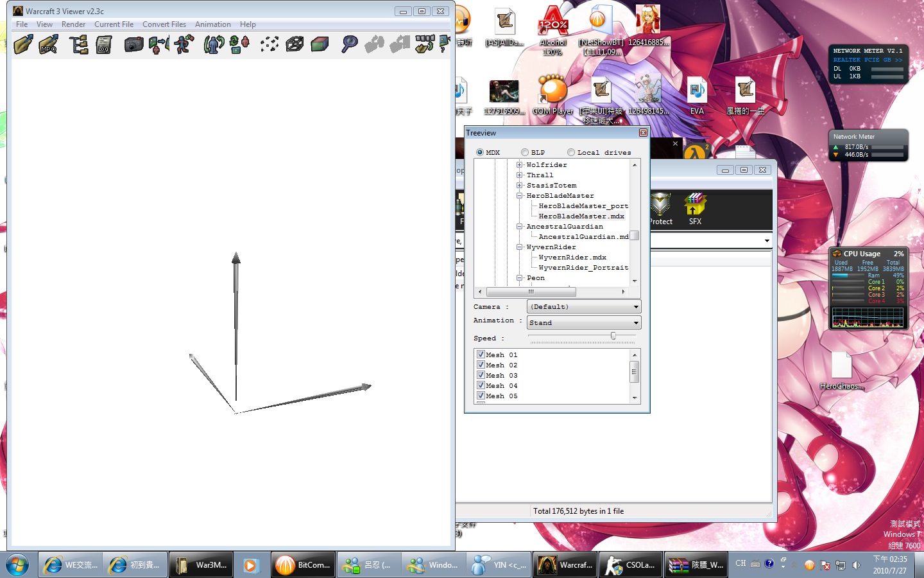
Task: Open the Camera dropdown
Action: [x=584, y=306]
